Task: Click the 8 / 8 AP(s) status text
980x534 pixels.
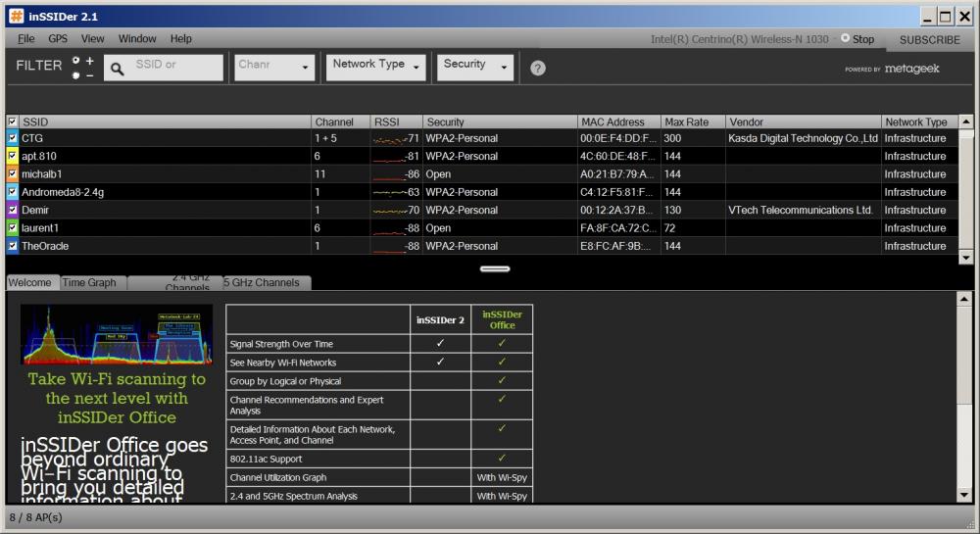Action: click(35, 517)
